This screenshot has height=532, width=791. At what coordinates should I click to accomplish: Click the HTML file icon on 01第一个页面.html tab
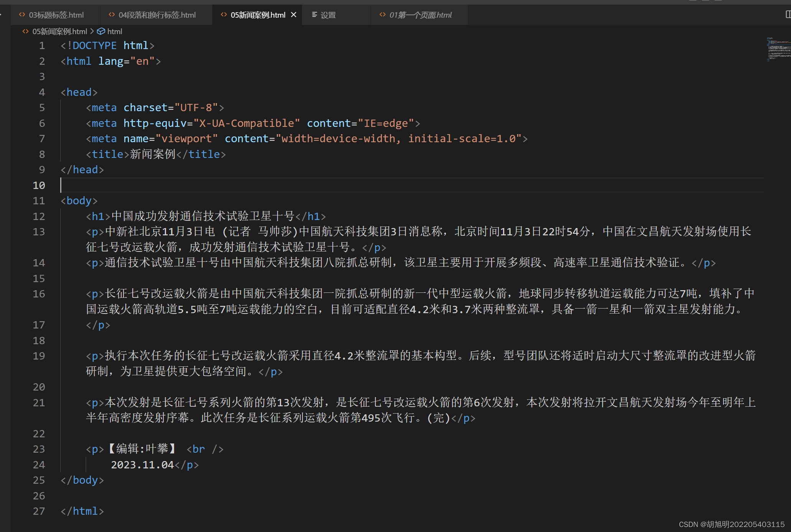382,15
